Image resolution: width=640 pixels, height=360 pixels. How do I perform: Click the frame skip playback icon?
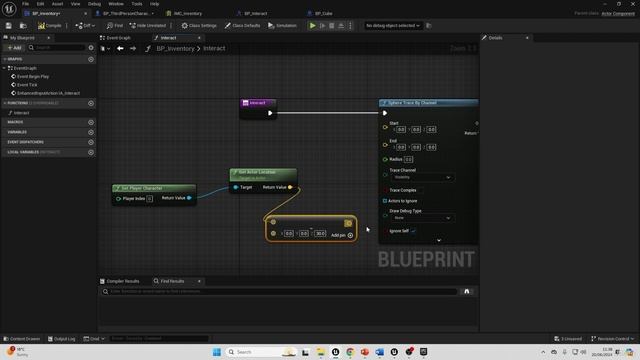tap(322, 25)
